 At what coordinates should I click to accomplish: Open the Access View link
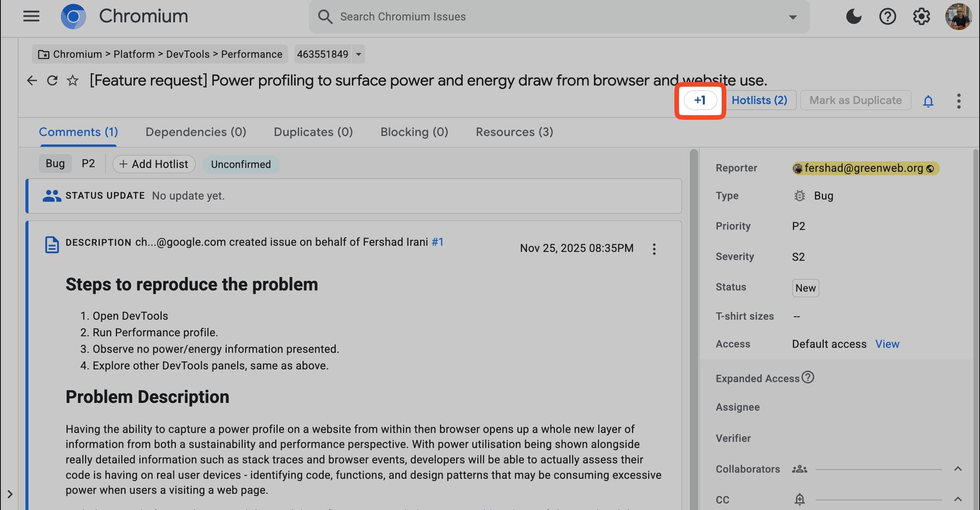pyautogui.click(x=887, y=344)
